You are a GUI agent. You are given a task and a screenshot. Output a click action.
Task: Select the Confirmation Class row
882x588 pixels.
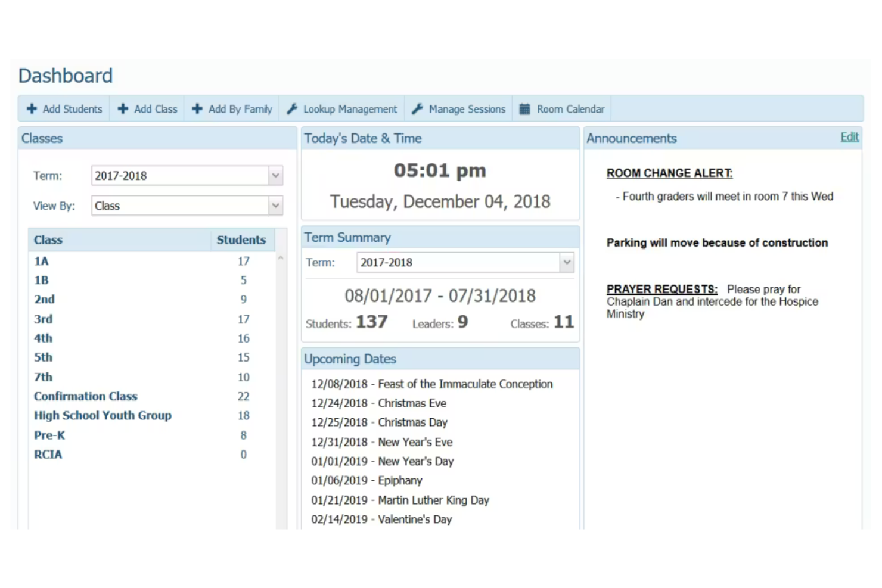85,396
